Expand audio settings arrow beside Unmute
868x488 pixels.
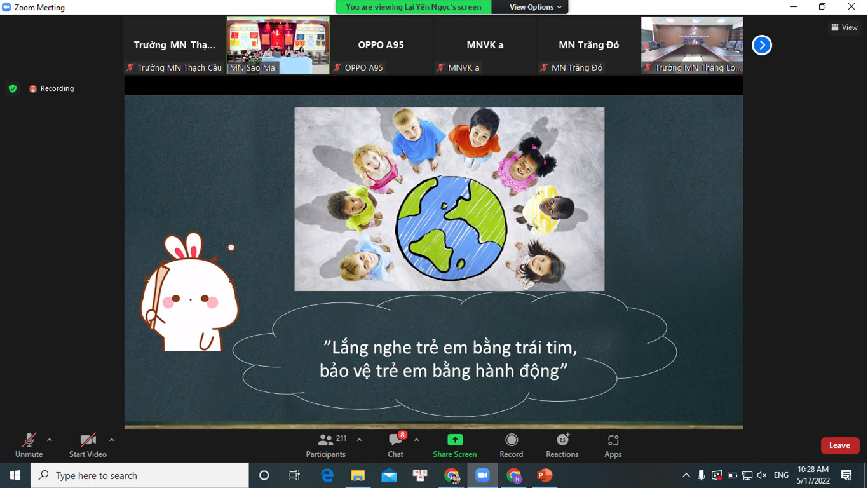coord(50,440)
